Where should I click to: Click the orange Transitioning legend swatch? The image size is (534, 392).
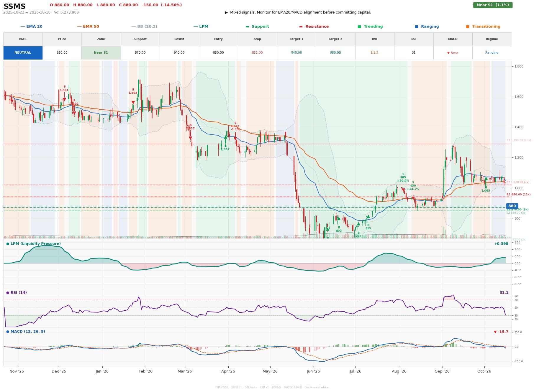(x=468, y=27)
